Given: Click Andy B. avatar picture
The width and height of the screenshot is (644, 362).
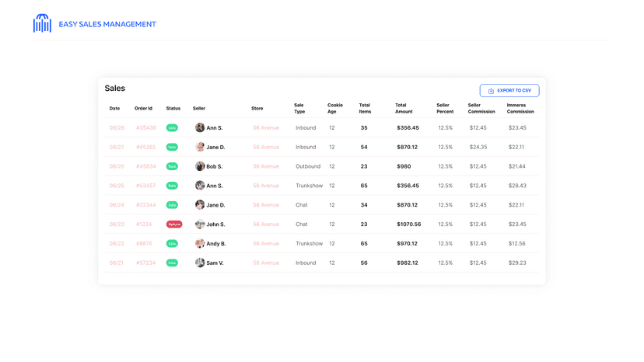Looking at the screenshot, I should (x=200, y=243).
